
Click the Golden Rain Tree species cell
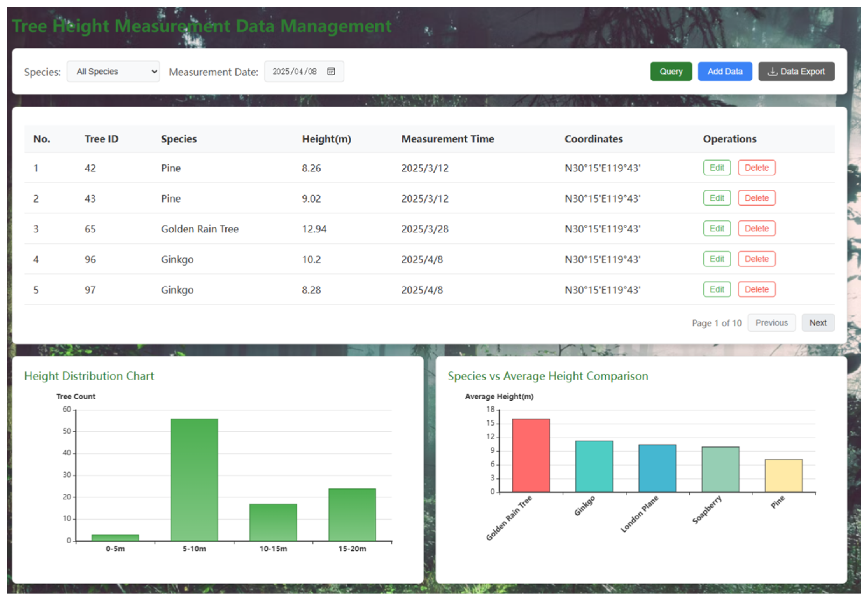pyautogui.click(x=199, y=229)
